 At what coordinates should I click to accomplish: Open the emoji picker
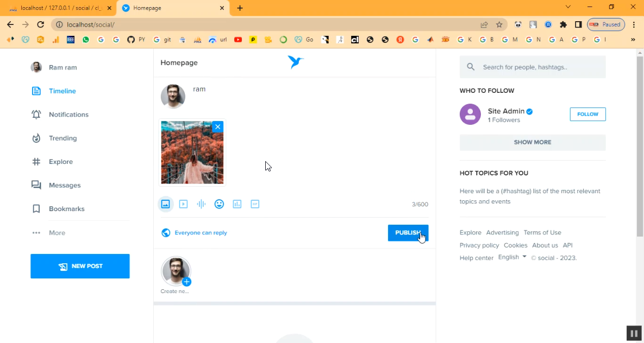[219, 204]
